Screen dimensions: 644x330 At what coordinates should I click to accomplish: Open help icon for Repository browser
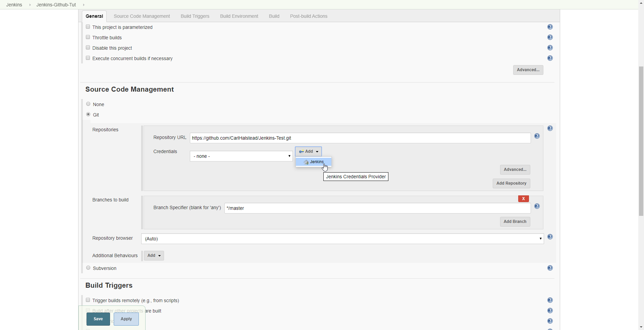point(550,237)
